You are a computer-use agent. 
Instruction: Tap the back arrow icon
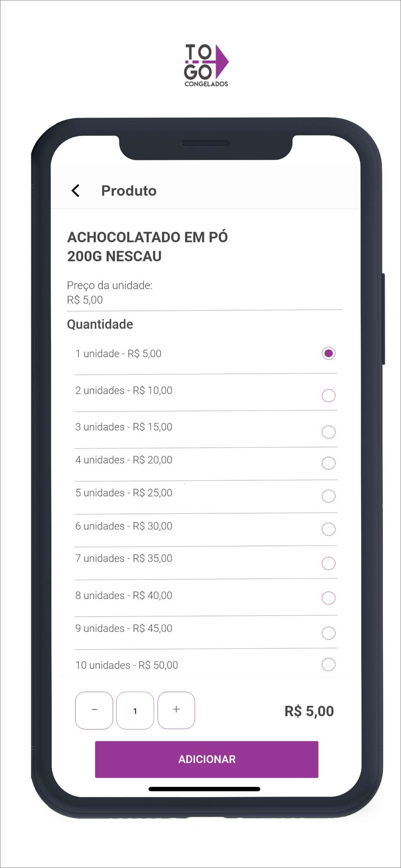click(x=76, y=191)
